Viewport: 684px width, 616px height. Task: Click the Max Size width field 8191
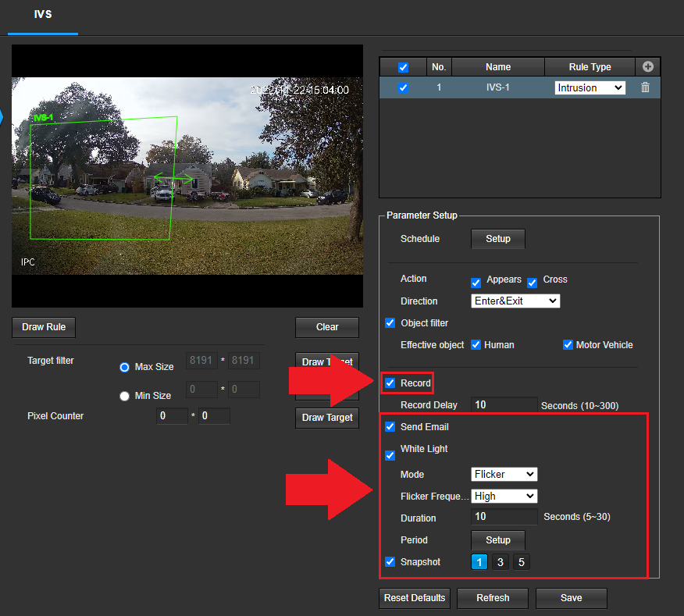(201, 361)
